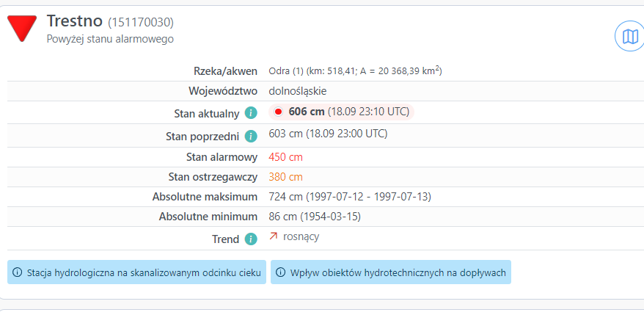Click info icon in Stacja hydrologiczna badge
644x315 pixels.
coord(18,272)
